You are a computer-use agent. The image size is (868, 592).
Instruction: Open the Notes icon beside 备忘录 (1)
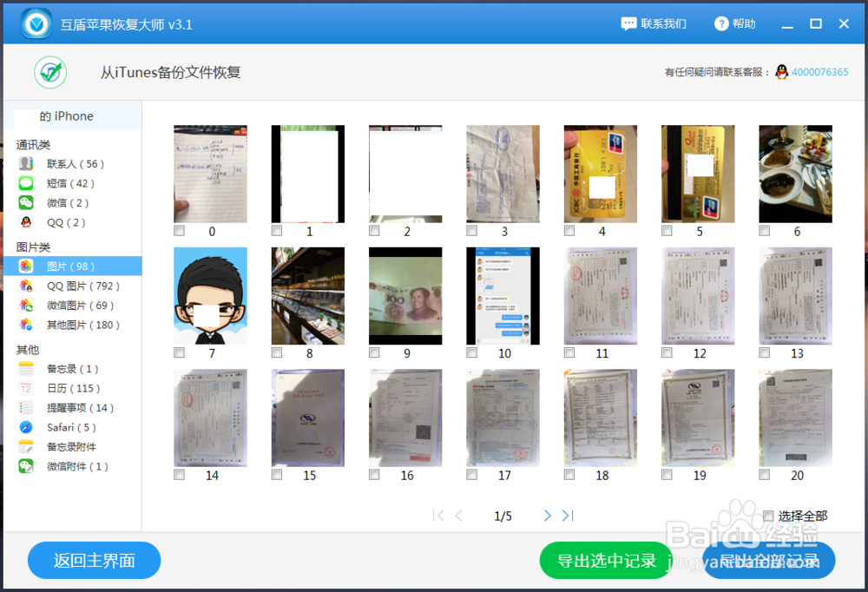pos(26,368)
